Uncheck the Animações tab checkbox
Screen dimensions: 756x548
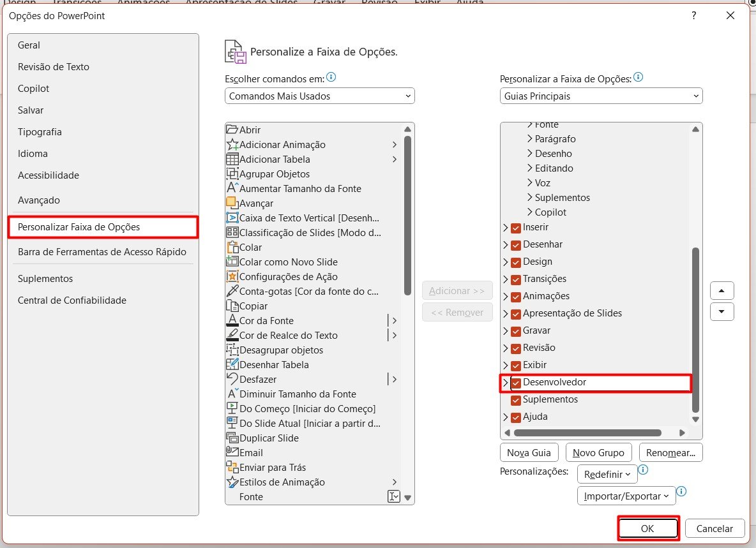[x=516, y=297]
